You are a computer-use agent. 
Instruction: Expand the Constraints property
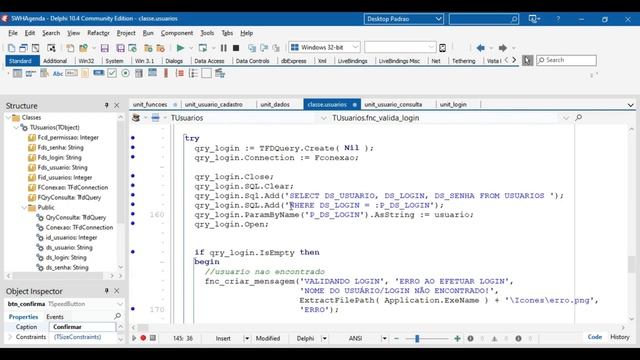(x=10, y=337)
